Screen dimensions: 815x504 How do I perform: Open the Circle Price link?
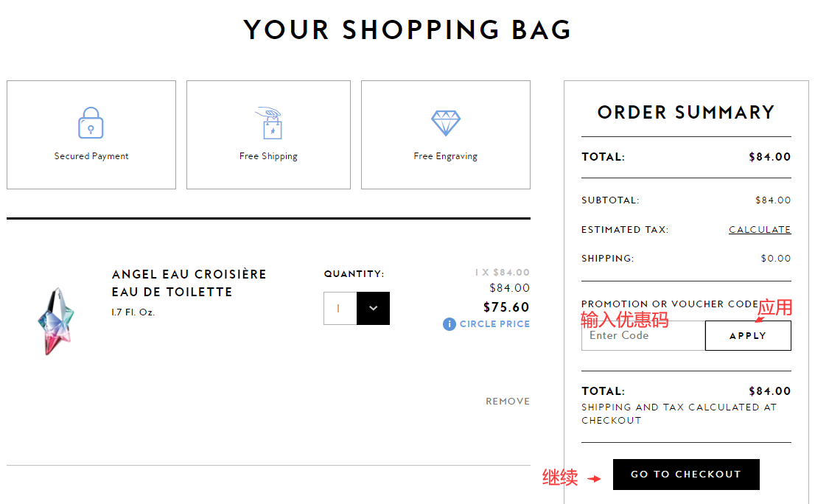click(494, 324)
